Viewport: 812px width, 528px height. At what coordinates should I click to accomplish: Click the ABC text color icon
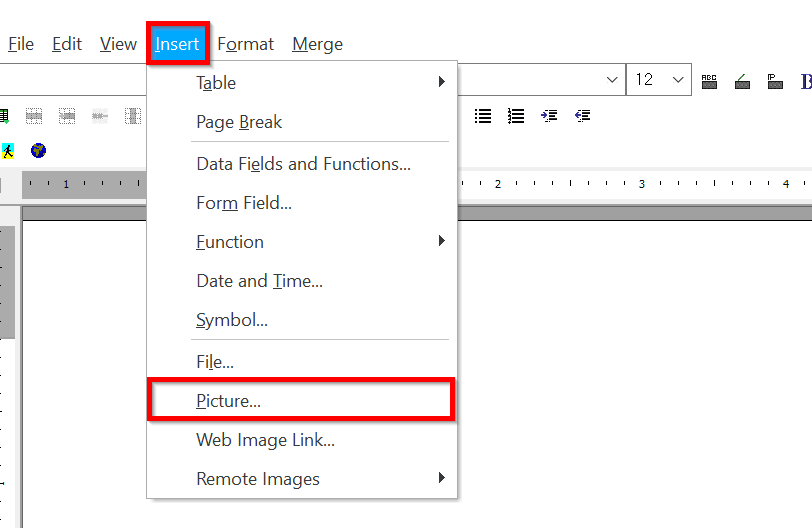coord(709,81)
